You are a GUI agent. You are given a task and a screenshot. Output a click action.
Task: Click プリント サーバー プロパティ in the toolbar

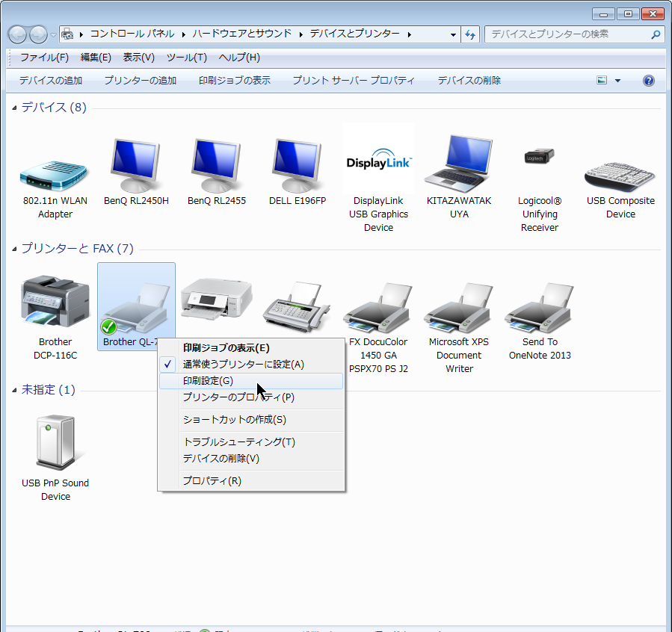[x=353, y=81]
